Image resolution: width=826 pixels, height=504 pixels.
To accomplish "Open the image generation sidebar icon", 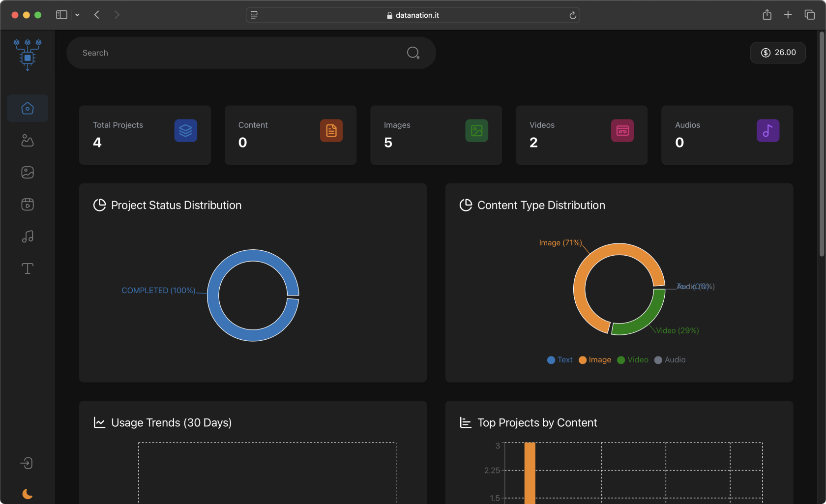I will pos(28,173).
